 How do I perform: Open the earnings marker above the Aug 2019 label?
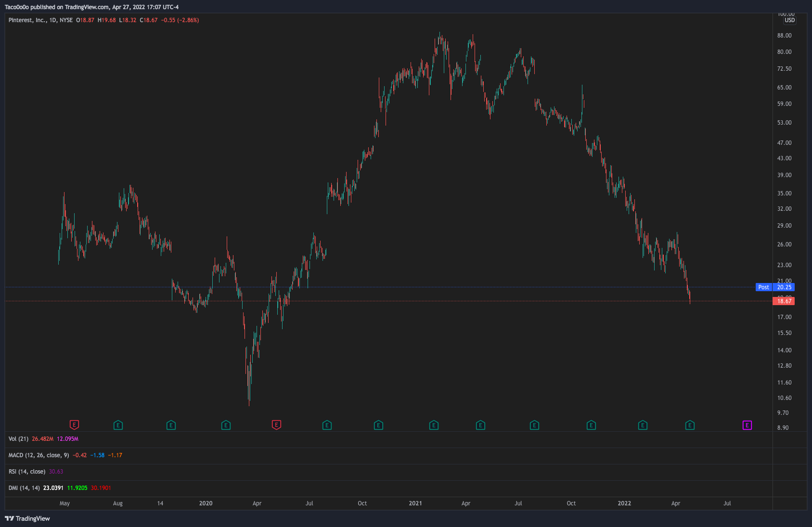pos(118,425)
